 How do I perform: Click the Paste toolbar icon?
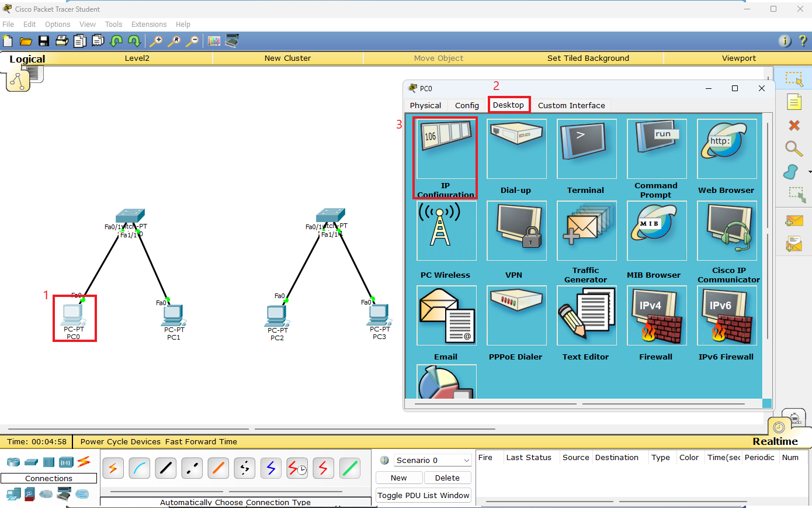click(98, 41)
